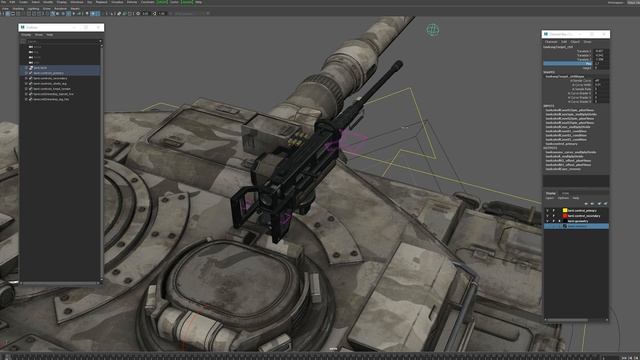Open the Channel Box Show menu
This screenshot has width=640, height=360.
[587, 42]
